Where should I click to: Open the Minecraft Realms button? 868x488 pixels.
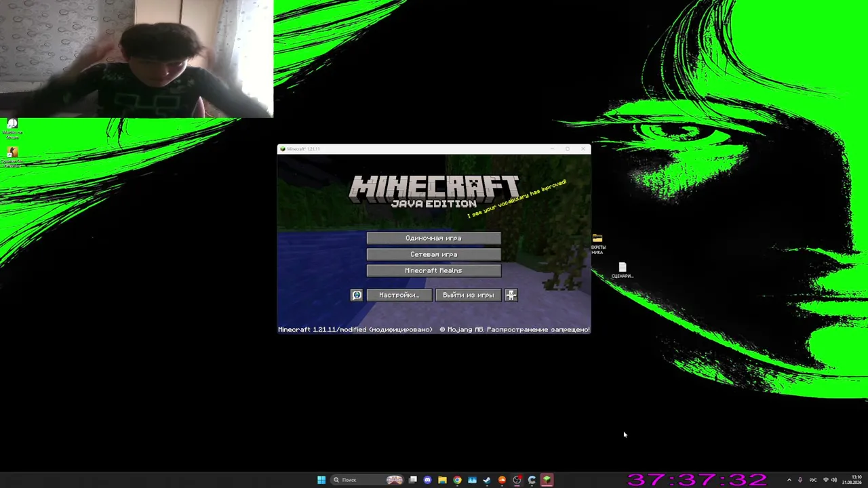434,270
